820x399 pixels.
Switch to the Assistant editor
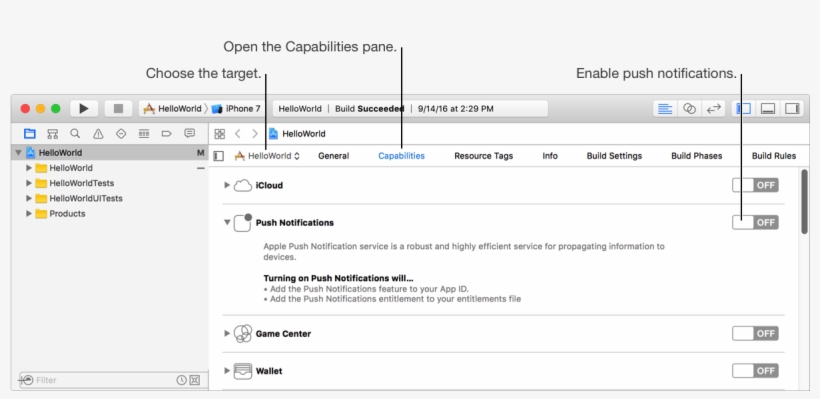pyautogui.click(x=689, y=109)
